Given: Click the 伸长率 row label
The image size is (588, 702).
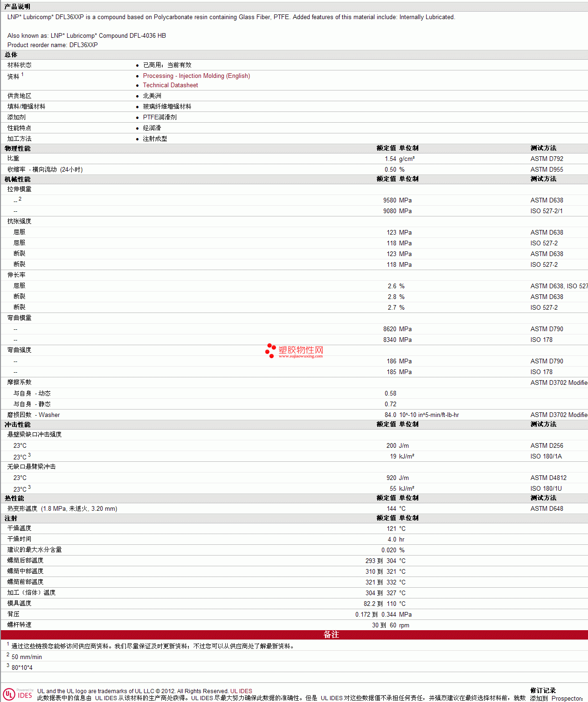Looking at the screenshot, I should (x=16, y=275).
